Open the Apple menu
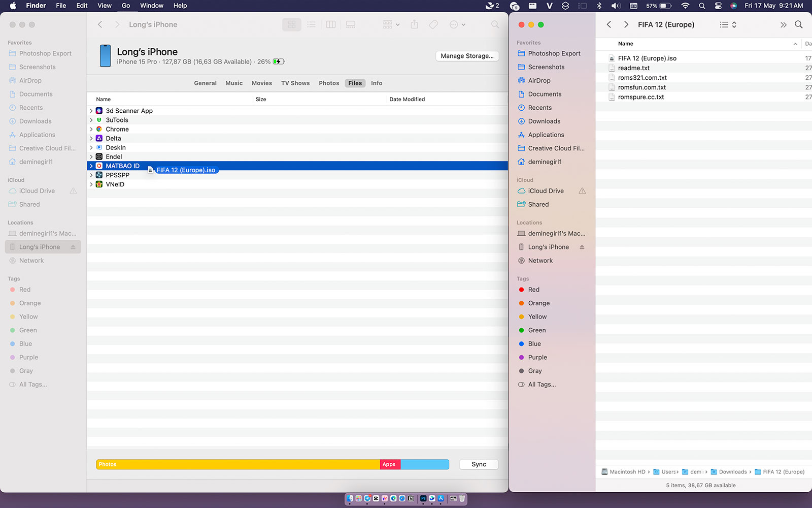Image resolution: width=812 pixels, height=508 pixels. click(13, 6)
